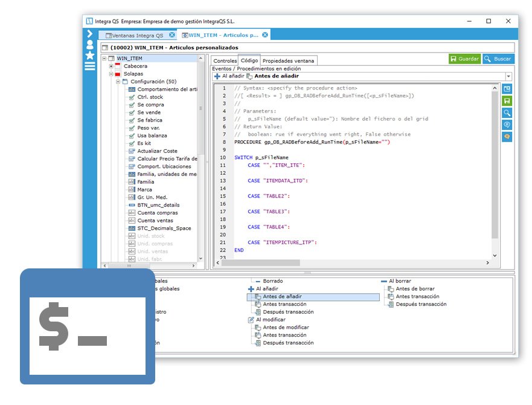Click the window icon beside (10002) WIN_ITEM title
The height and width of the screenshot is (405, 532).
(x=105, y=48)
